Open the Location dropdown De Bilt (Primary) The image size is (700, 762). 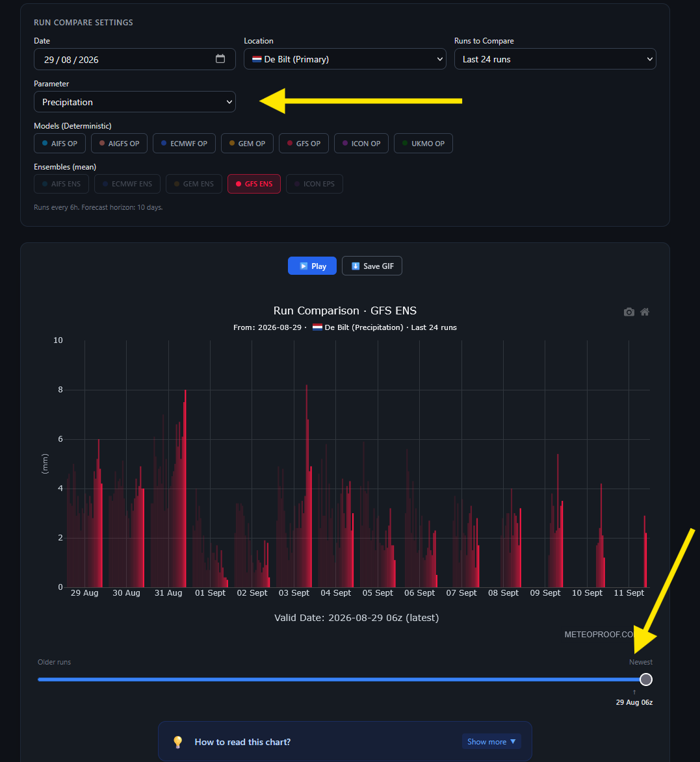click(x=345, y=59)
